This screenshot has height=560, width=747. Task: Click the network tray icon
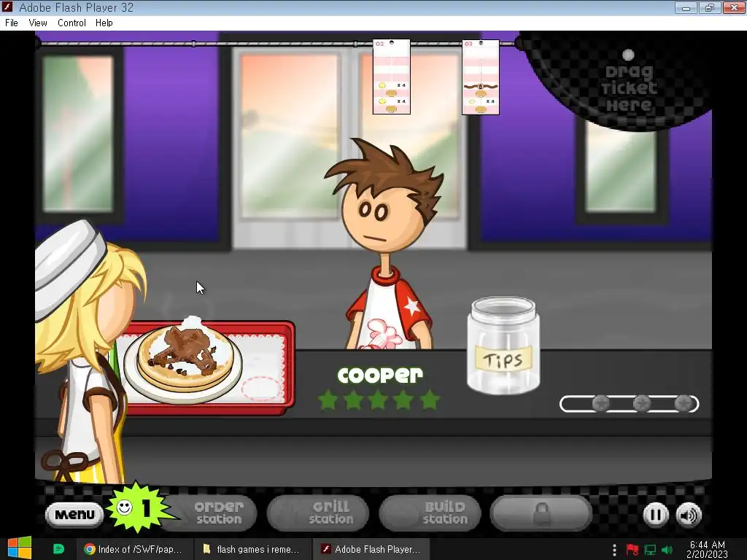click(x=650, y=550)
